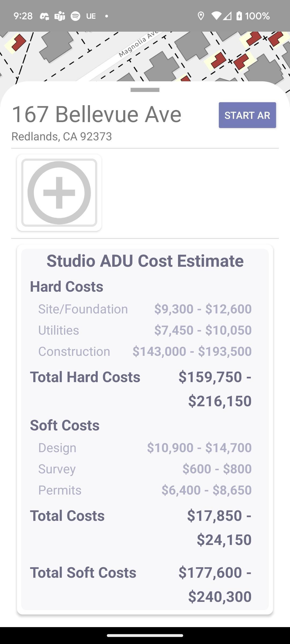The height and width of the screenshot is (644, 290).
Task: Select the Permits cost row
Action: (x=145, y=490)
